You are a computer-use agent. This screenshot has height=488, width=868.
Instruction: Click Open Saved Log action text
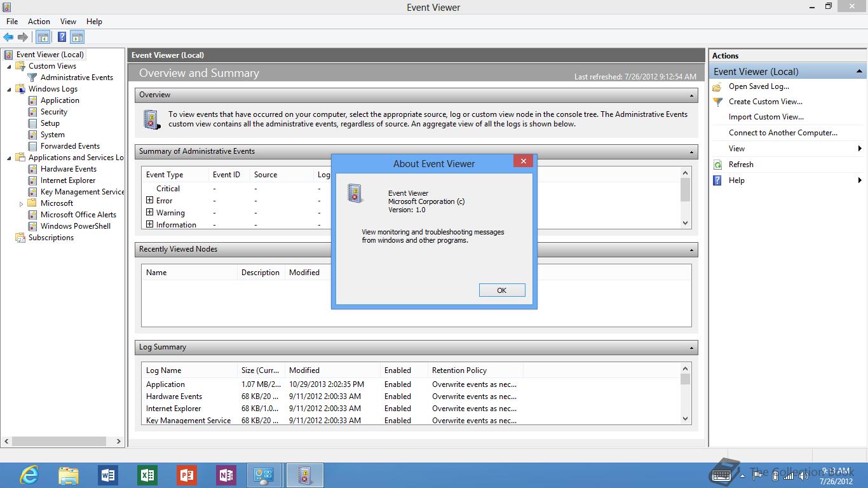[759, 86]
